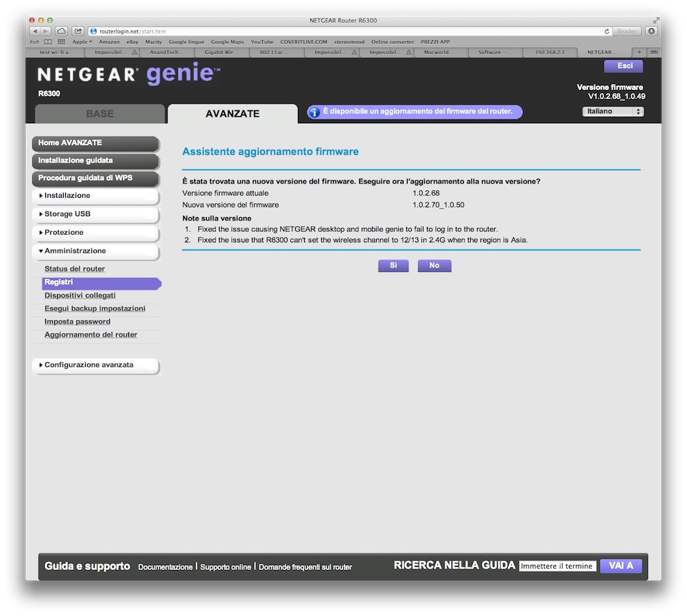This screenshot has width=687, height=616.
Task: Open the Amazon bookmark
Action: 109,42
